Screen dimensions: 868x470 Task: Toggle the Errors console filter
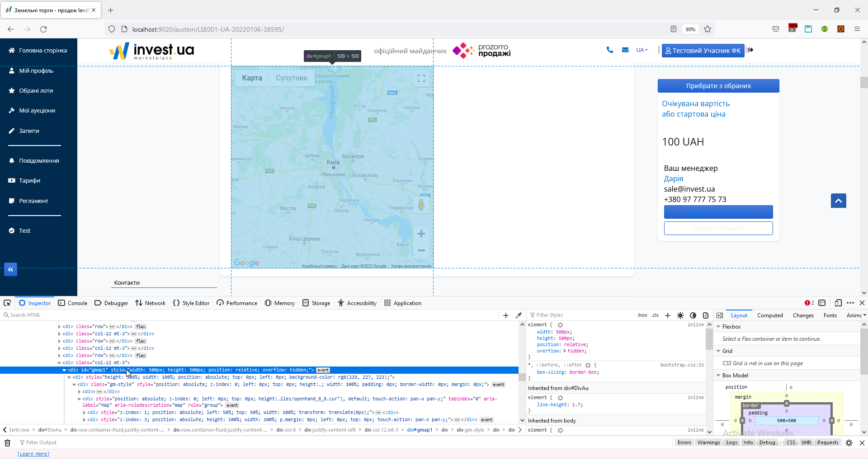684,443
